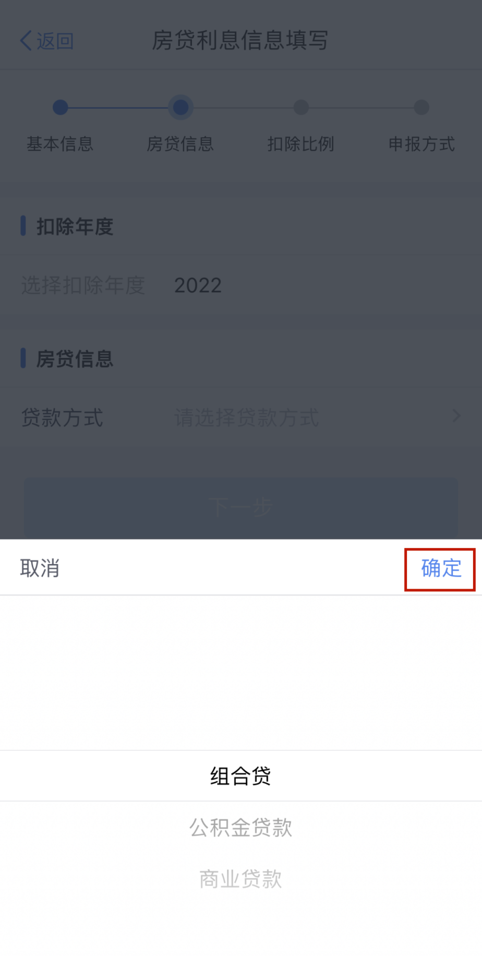Tap the 下一步 button
This screenshot has width=482, height=980.
pos(240,507)
